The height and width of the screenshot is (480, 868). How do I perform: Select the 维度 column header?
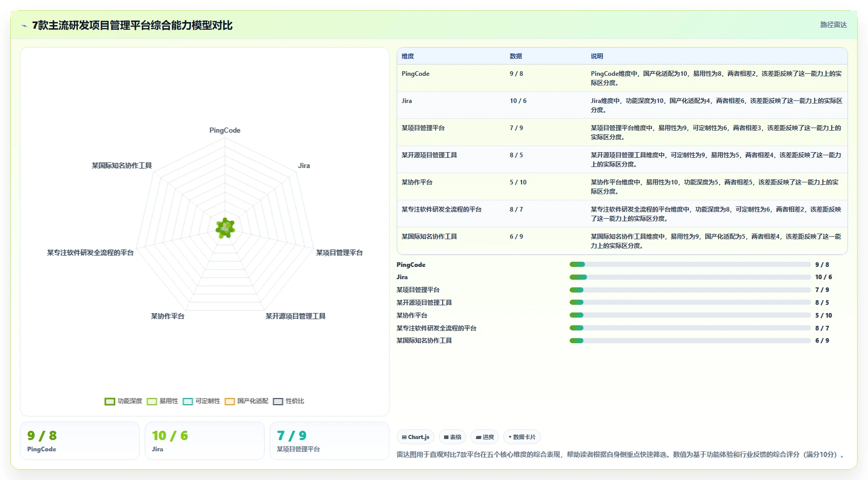point(408,56)
